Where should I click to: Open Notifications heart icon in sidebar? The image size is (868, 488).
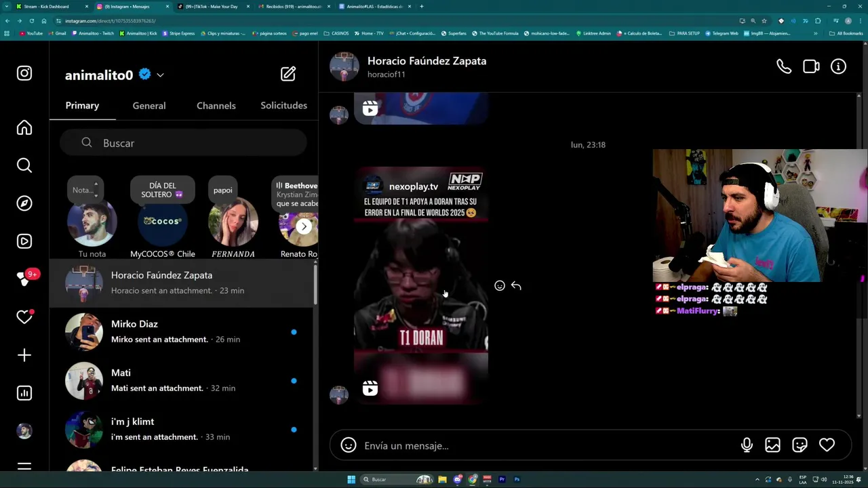[24, 317]
